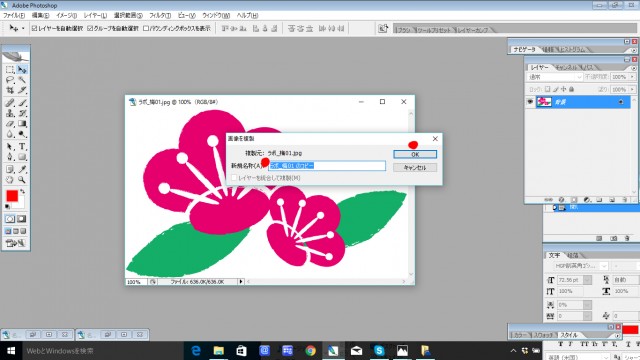Toggle lock transparent pixels in Layers panel
Screen dimensions: 640x360
click(x=548, y=89)
